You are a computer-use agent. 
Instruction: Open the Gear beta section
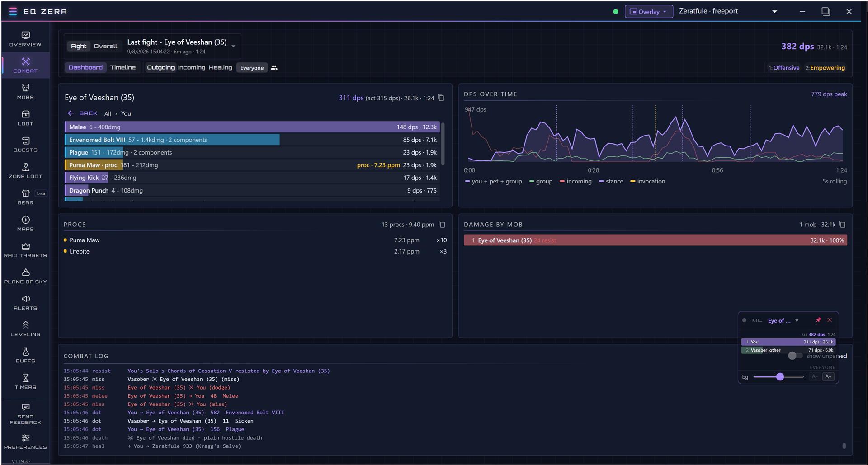25,197
